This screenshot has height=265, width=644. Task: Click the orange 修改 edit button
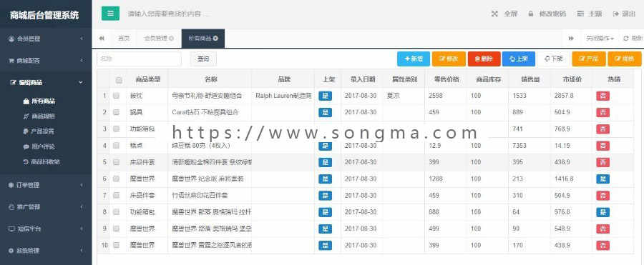click(449, 59)
